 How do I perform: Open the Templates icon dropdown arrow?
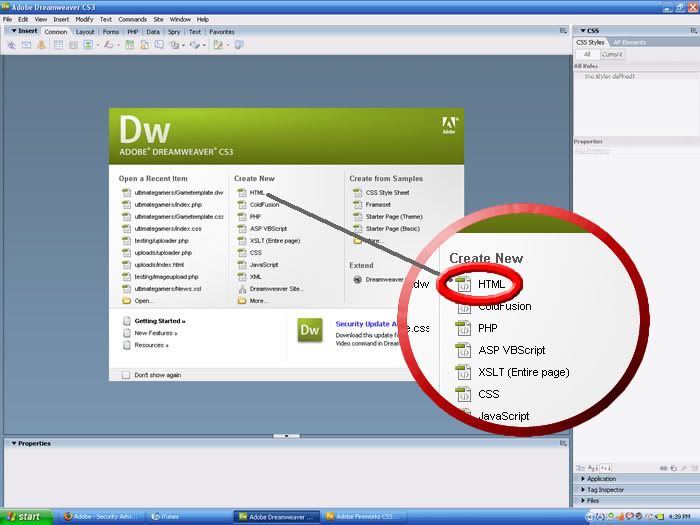[x=228, y=45]
